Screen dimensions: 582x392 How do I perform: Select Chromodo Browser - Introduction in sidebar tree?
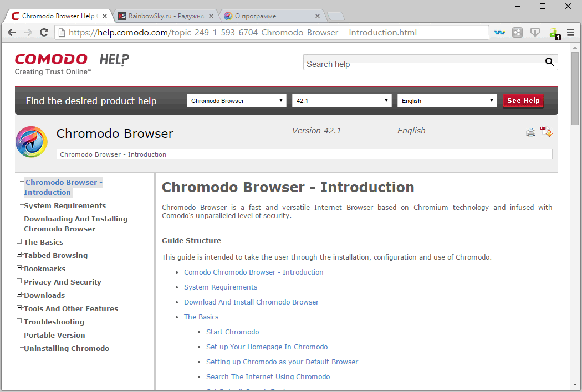(x=63, y=187)
